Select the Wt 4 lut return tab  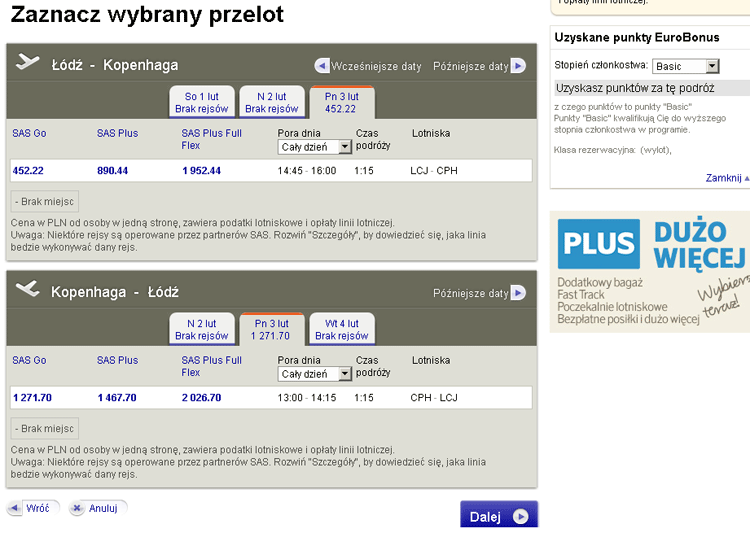click(x=342, y=330)
